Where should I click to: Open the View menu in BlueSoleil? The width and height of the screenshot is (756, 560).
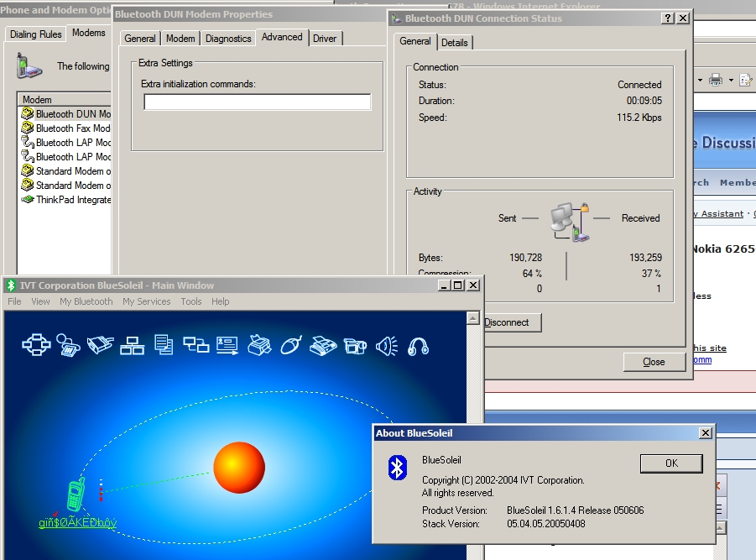coord(40,301)
